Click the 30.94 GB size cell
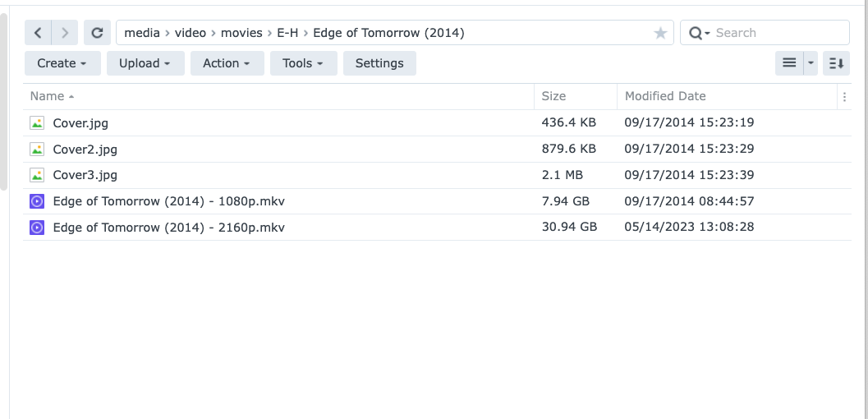The image size is (868, 419). coord(569,227)
